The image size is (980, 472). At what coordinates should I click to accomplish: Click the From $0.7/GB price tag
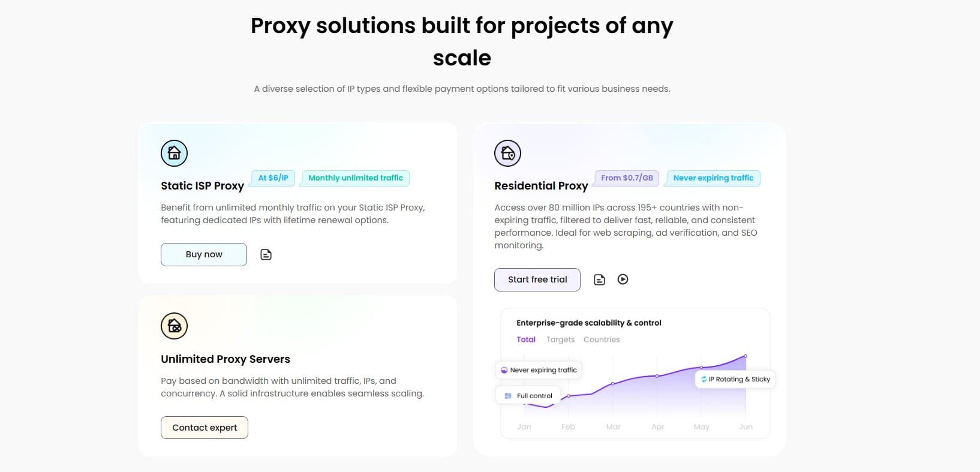click(627, 178)
